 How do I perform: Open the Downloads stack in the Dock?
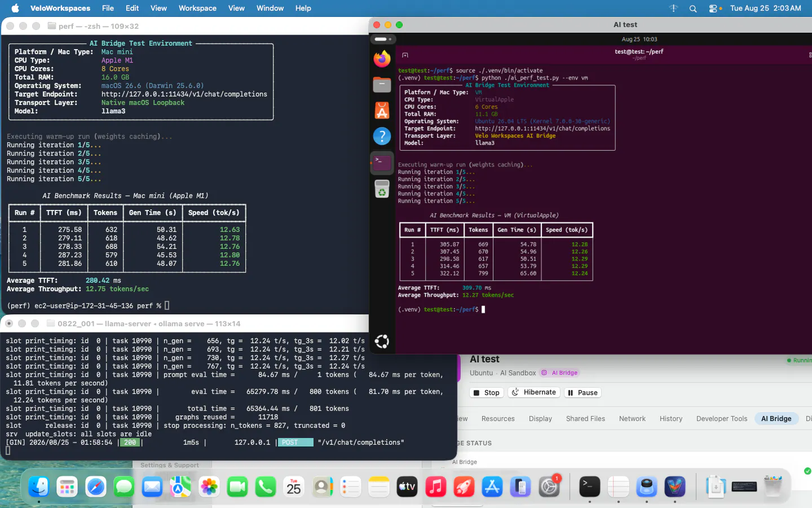click(716, 487)
